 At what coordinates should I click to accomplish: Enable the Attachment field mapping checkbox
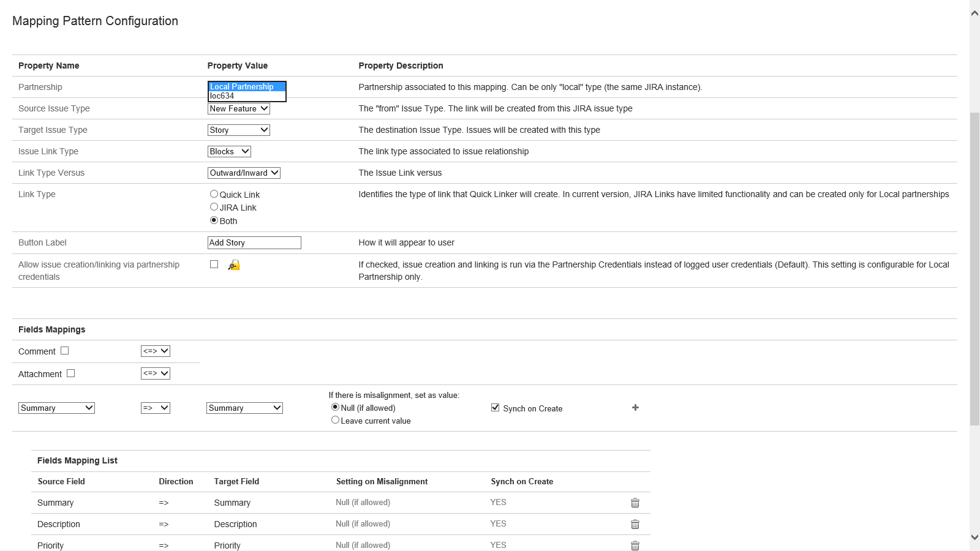coord(71,373)
